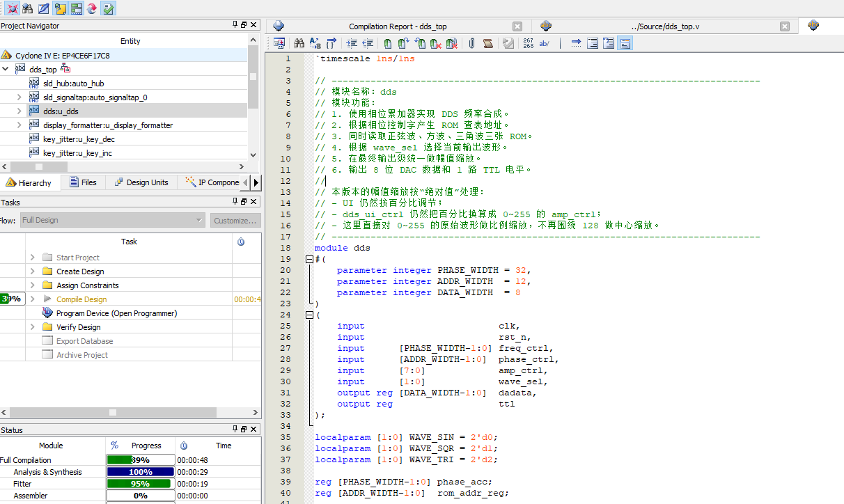Switch to the Design Units tab

click(x=140, y=182)
